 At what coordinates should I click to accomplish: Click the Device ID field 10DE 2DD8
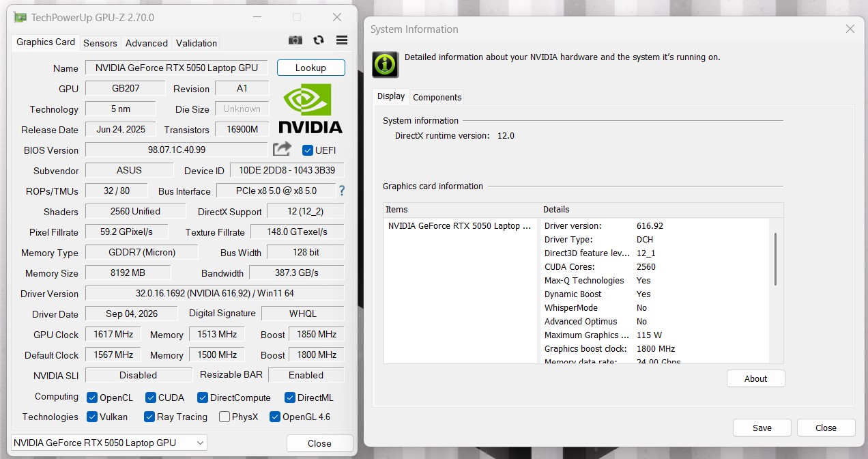pyautogui.click(x=287, y=170)
